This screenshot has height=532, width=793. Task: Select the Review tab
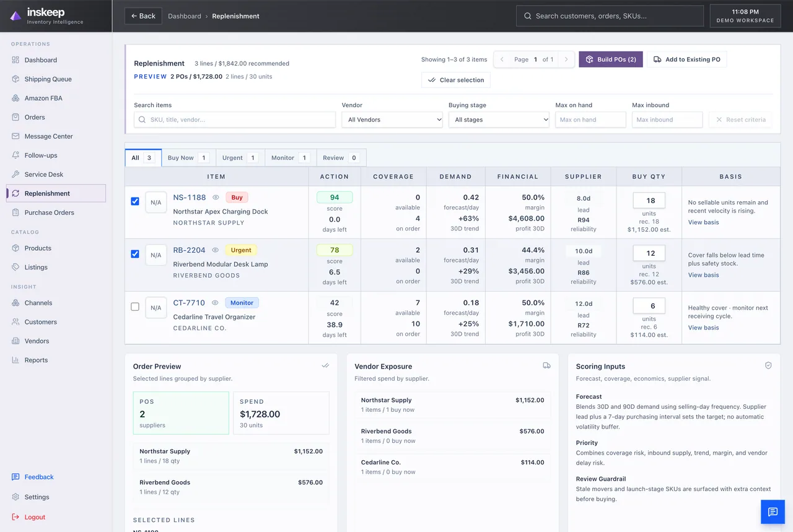(x=341, y=158)
